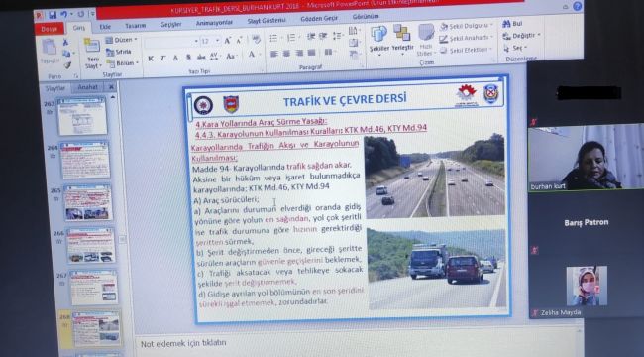Open the font color A picker
Screen dimensions: 644x357
(x=252, y=55)
